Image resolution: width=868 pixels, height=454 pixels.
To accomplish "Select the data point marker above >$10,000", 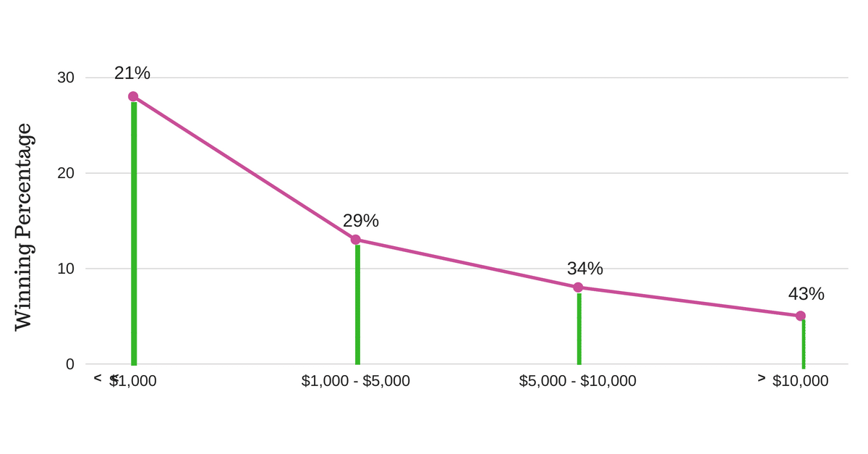I will pos(801,316).
